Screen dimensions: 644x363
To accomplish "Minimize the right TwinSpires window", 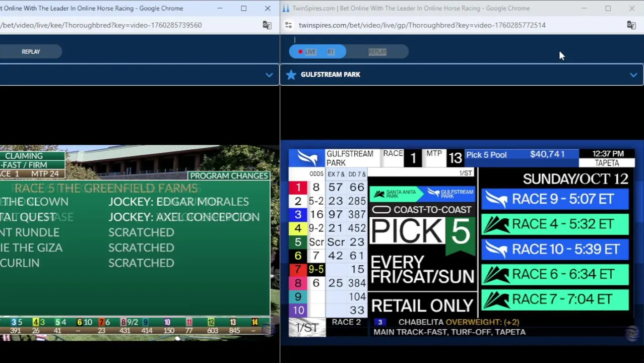I will 584,8.
